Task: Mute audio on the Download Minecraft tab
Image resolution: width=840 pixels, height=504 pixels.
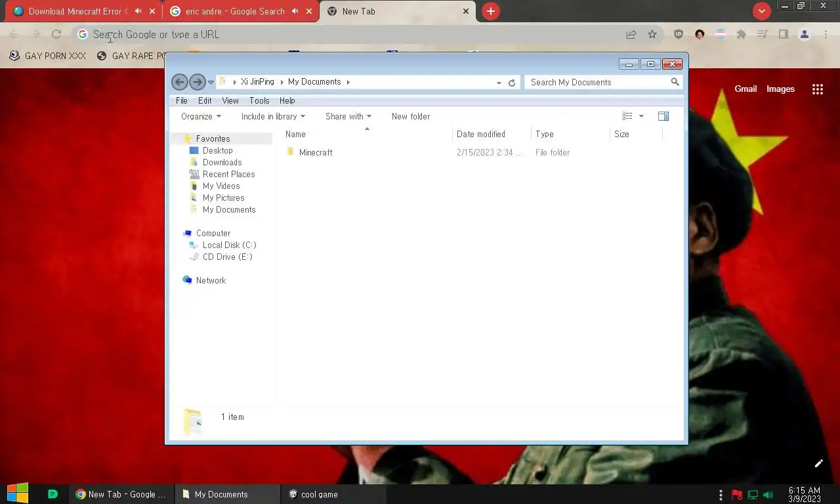Action: (138, 11)
